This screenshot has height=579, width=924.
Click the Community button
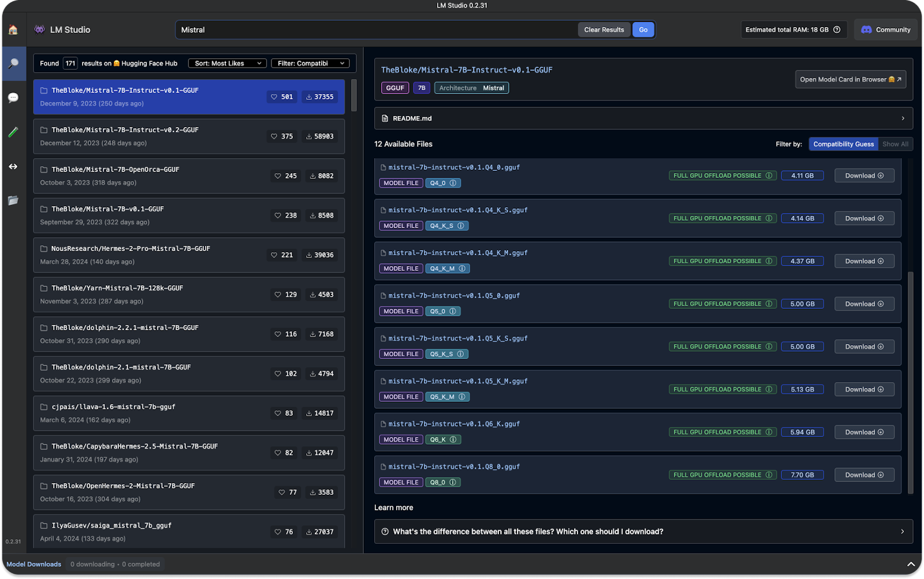coord(885,29)
